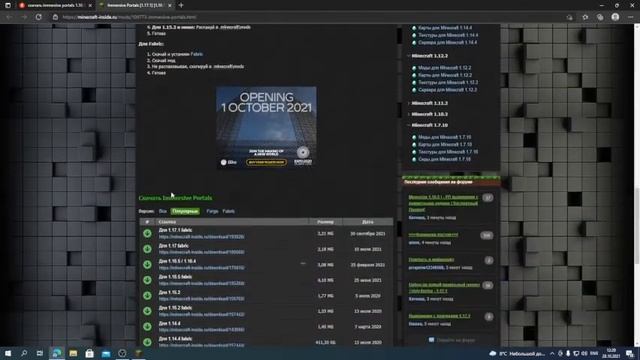The width and height of the screenshot is (640, 360).
Task: Click the go-to-forum button below forum posts
Action: coord(451,340)
